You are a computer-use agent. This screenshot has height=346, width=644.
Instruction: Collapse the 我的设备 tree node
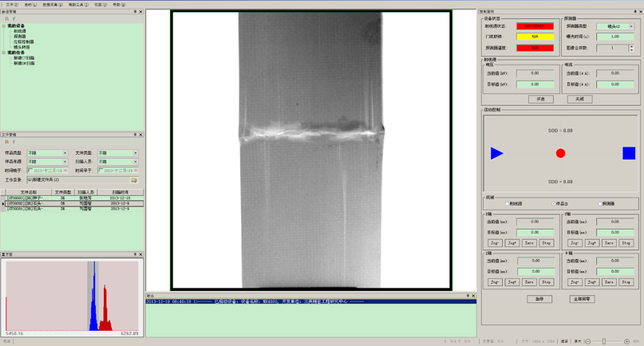(4, 26)
